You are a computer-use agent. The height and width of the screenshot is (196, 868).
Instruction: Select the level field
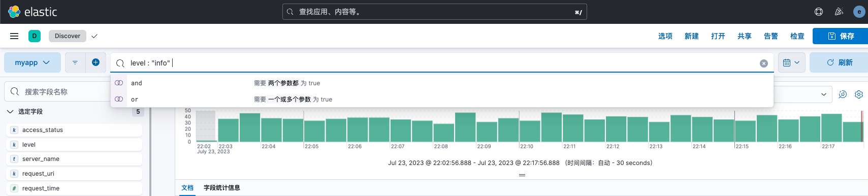[75, 145]
